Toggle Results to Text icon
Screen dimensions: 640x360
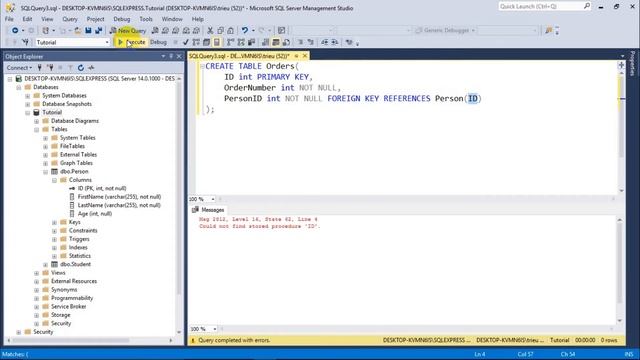(266, 42)
